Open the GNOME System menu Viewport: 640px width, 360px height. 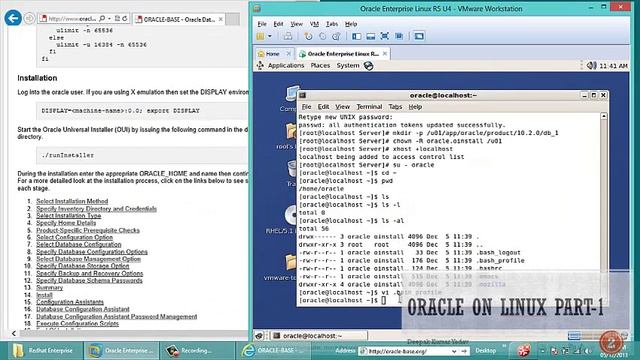(348, 66)
